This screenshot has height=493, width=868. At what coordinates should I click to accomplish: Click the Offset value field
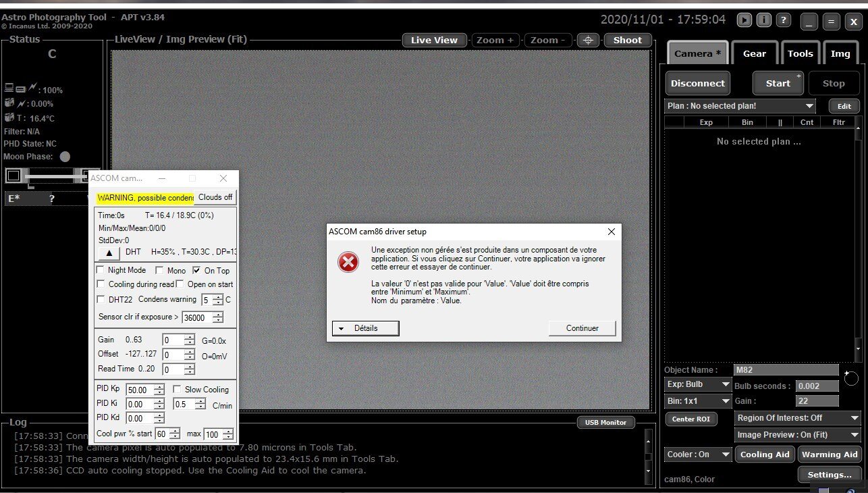[x=173, y=355]
